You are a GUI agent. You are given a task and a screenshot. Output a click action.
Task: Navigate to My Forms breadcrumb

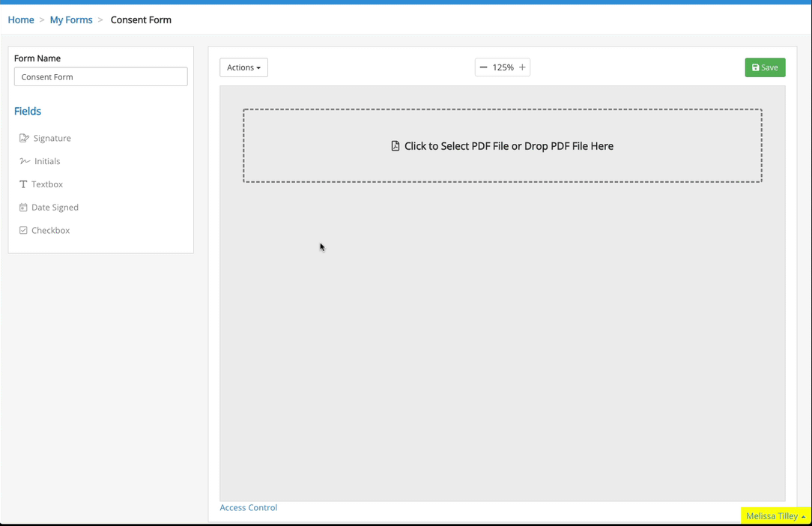coord(71,19)
